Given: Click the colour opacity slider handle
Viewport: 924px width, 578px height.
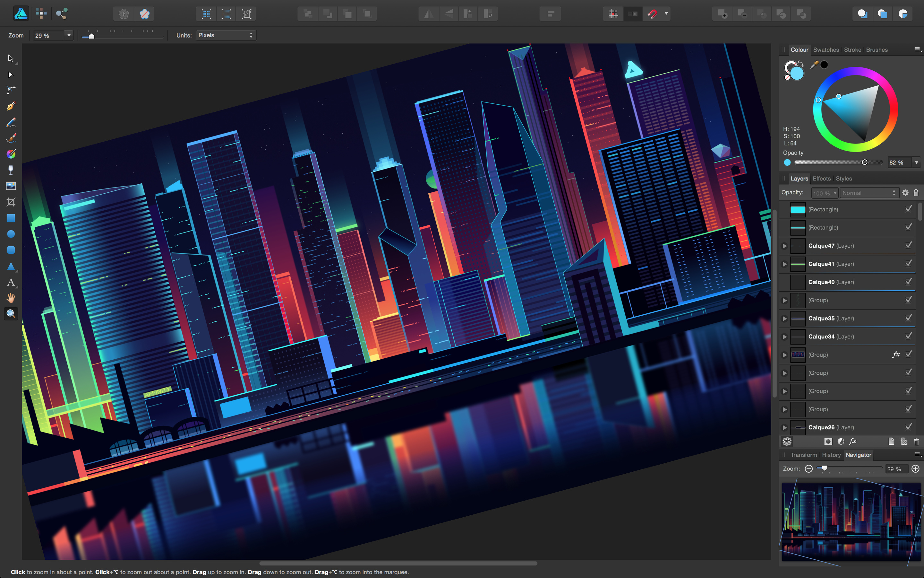Looking at the screenshot, I should 864,162.
